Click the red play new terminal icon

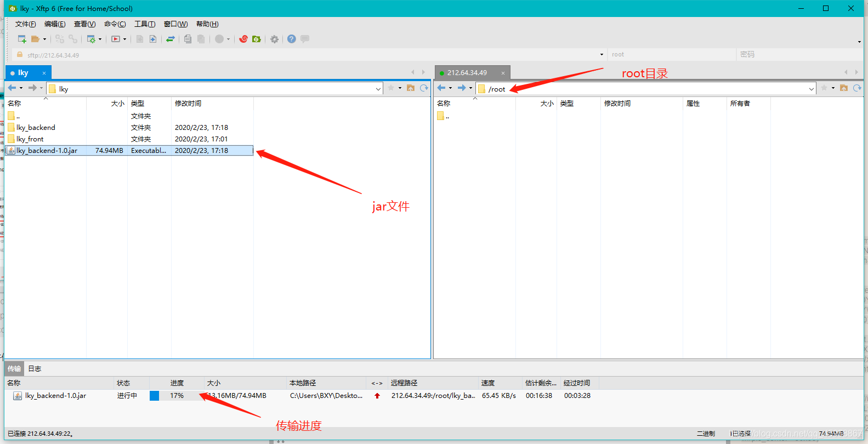coord(116,39)
